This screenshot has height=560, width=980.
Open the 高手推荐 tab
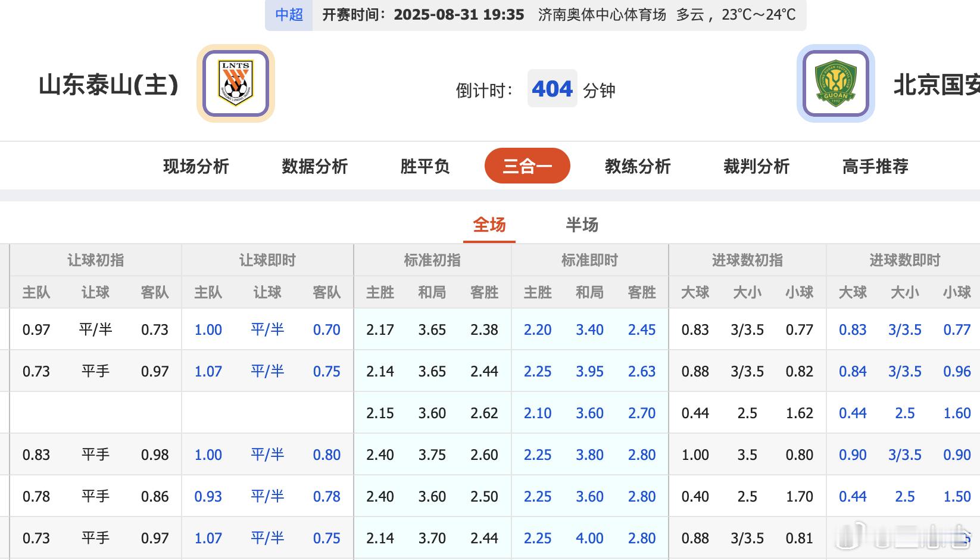click(875, 166)
